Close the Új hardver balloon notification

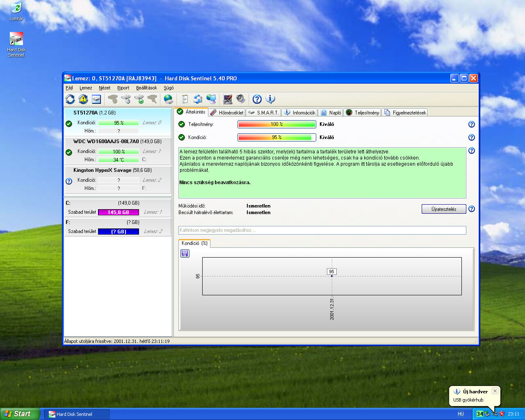pos(495,391)
